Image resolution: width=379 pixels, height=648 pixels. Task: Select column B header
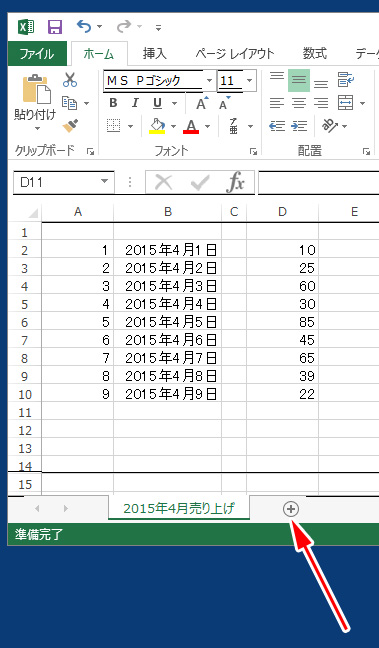click(x=167, y=212)
